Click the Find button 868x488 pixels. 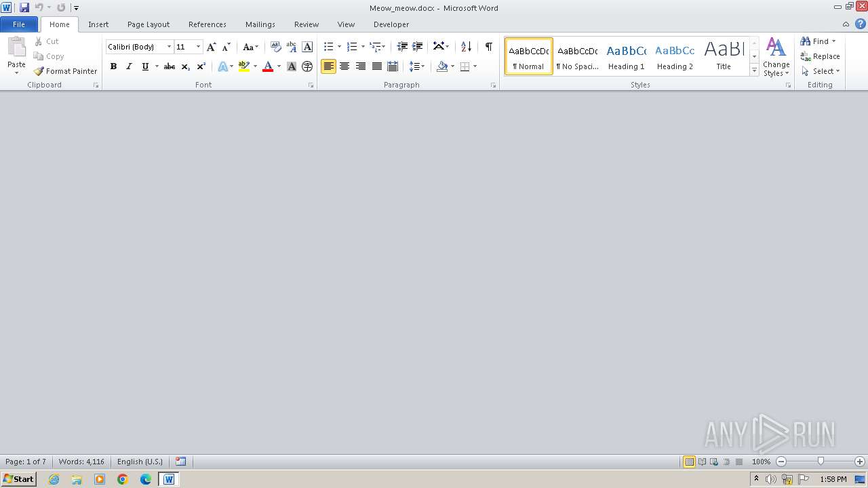tap(814, 41)
